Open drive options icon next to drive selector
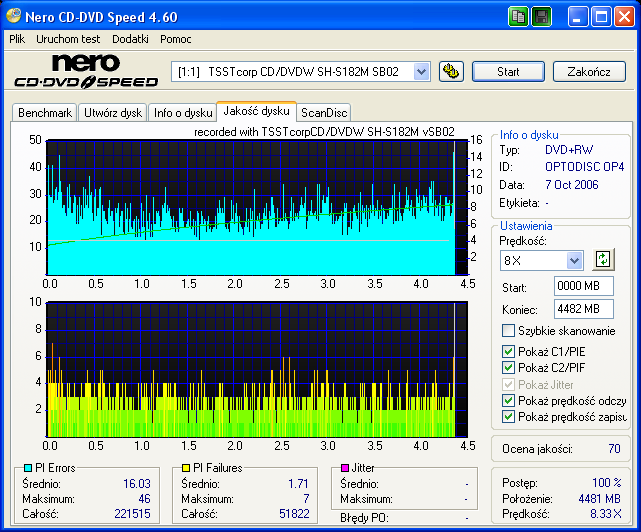The width and height of the screenshot is (641, 532). [x=451, y=72]
